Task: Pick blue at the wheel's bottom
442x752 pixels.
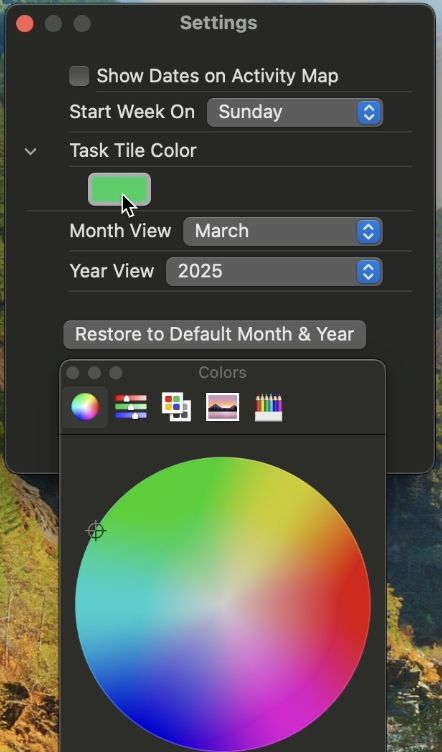Action: click(211, 736)
